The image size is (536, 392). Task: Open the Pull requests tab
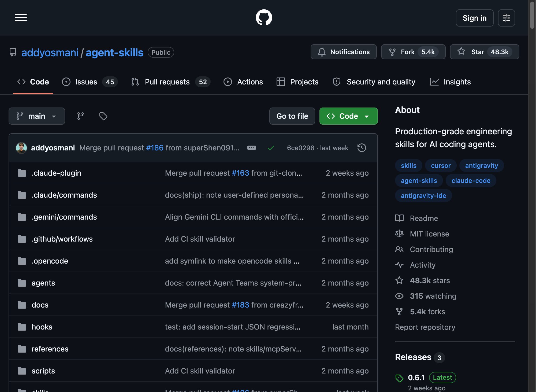[171, 82]
